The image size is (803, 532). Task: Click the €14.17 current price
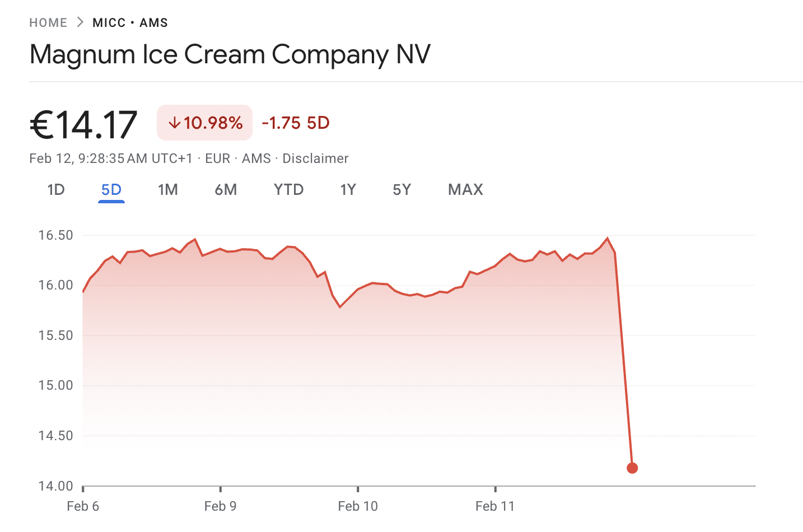coord(83,124)
